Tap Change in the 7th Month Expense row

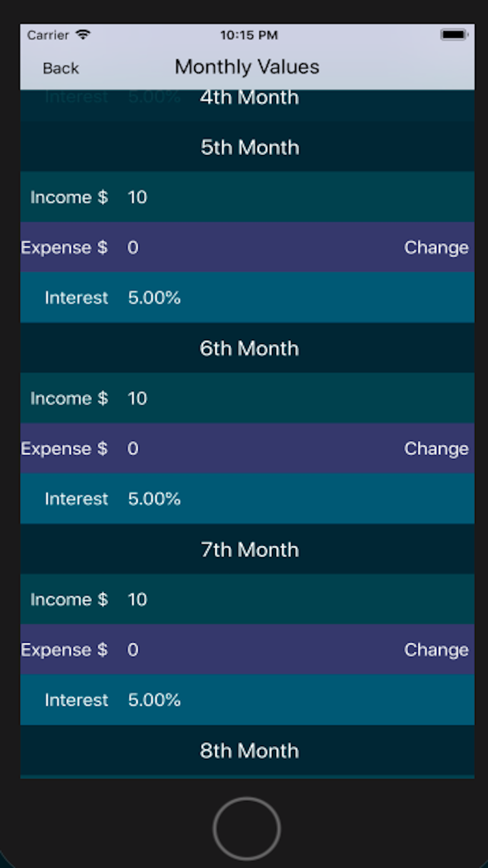click(436, 650)
